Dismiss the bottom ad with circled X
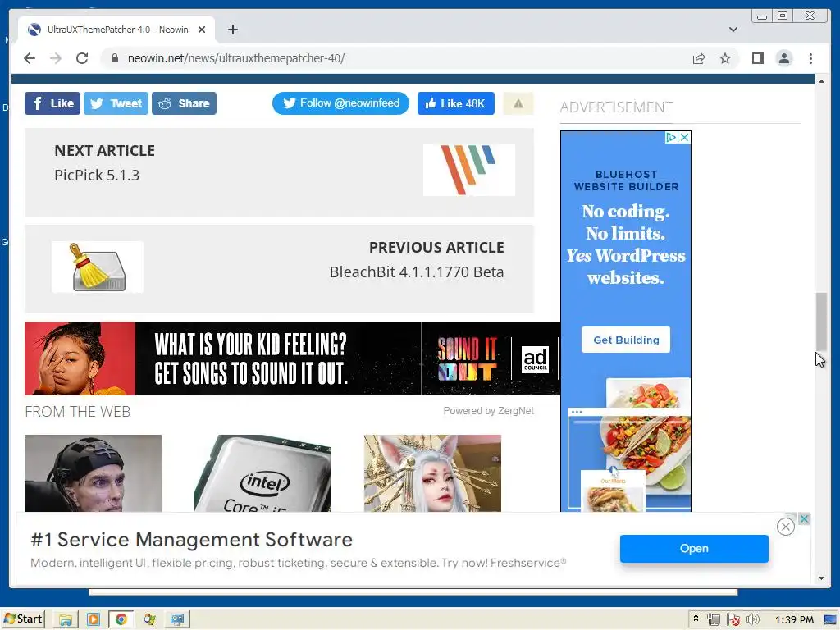 coord(785,527)
